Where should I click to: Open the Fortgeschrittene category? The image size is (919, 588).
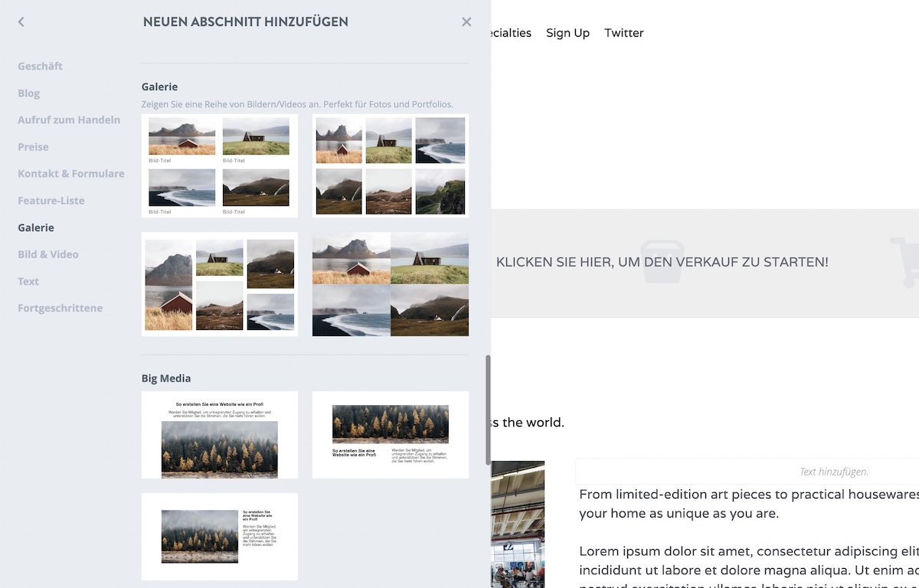pyautogui.click(x=61, y=308)
